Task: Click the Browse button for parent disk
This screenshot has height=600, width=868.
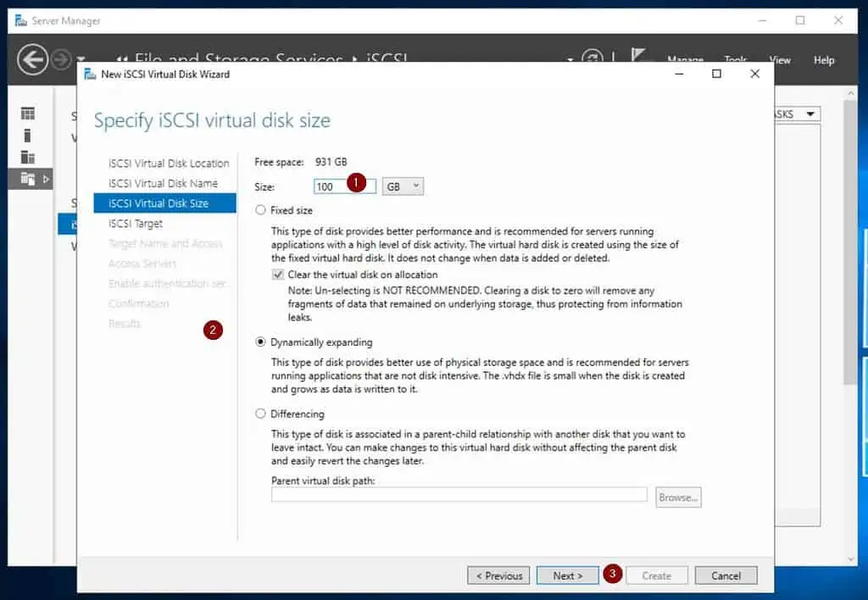Action: click(x=678, y=497)
